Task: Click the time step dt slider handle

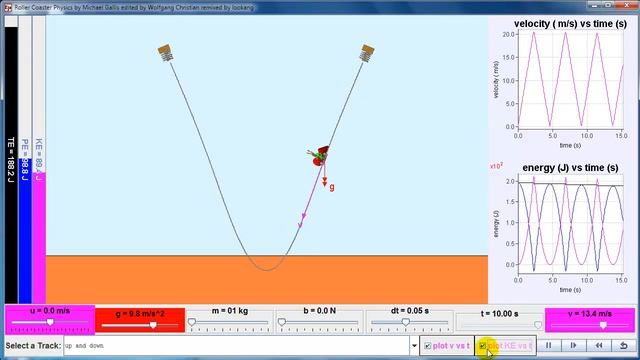Action: [405, 322]
